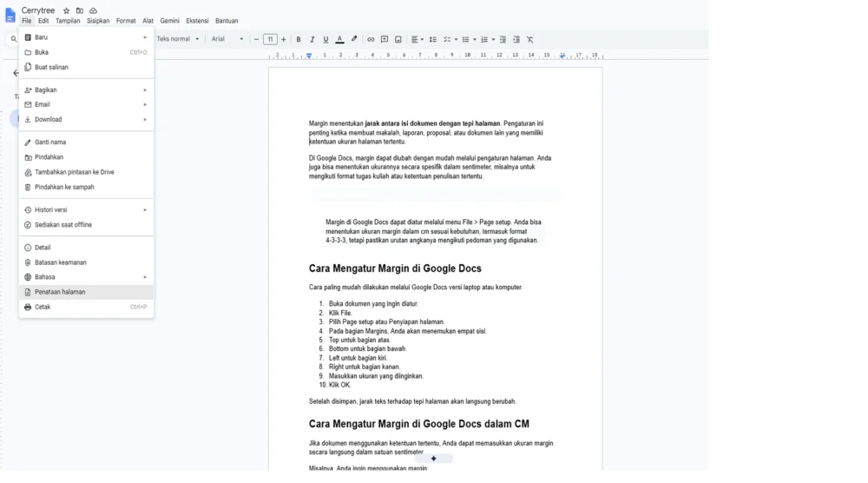Open Detail from the File menu
Viewport: 868px width, 483px height.
(86, 248)
